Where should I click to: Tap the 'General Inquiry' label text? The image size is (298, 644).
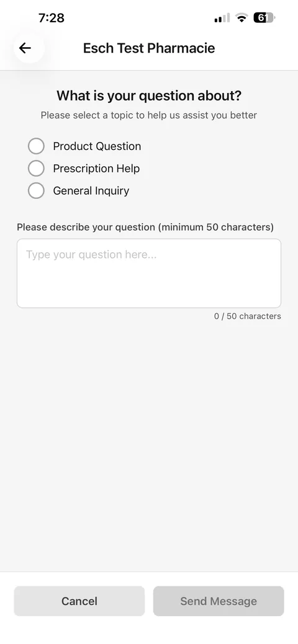click(x=91, y=190)
